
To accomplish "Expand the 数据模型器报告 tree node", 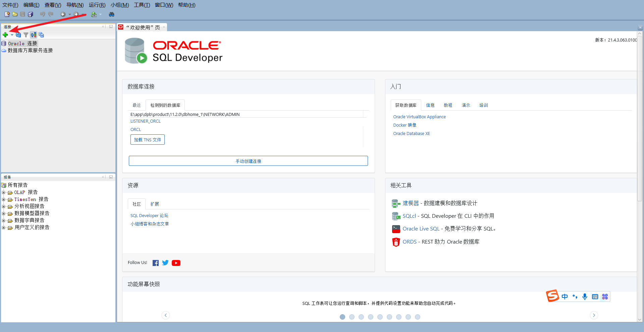I will coord(4,213).
